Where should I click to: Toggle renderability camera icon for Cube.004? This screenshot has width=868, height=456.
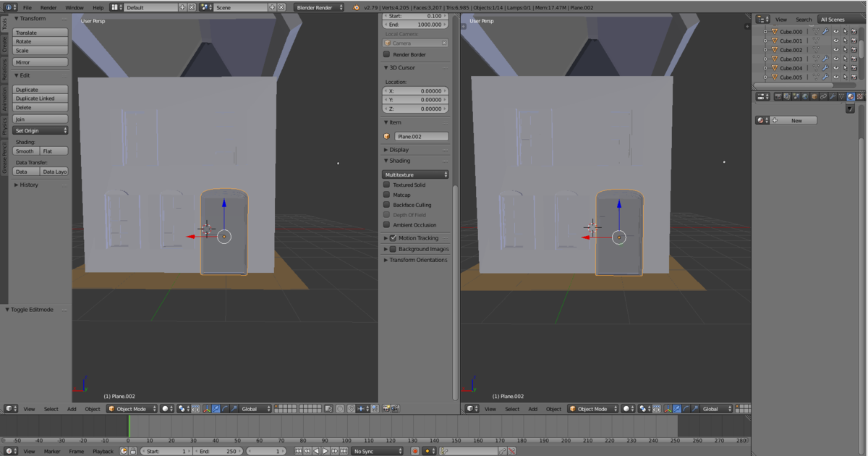(x=854, y=68)
